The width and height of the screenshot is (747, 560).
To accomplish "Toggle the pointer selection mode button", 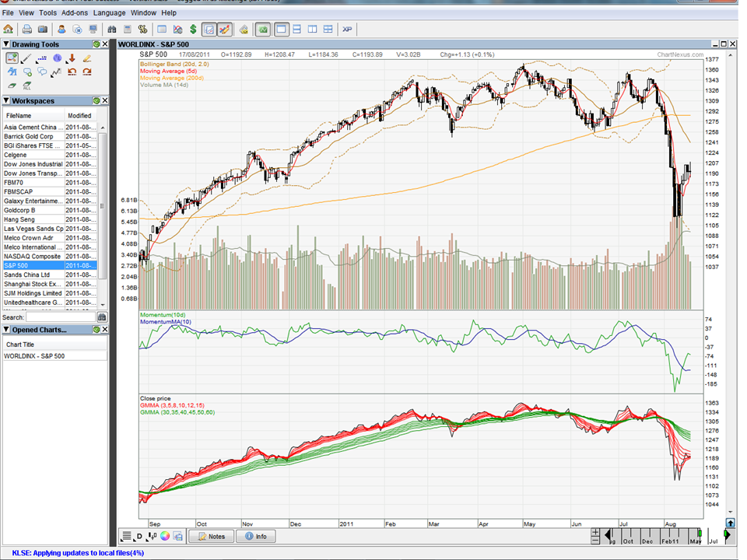I will coord(209,30).
